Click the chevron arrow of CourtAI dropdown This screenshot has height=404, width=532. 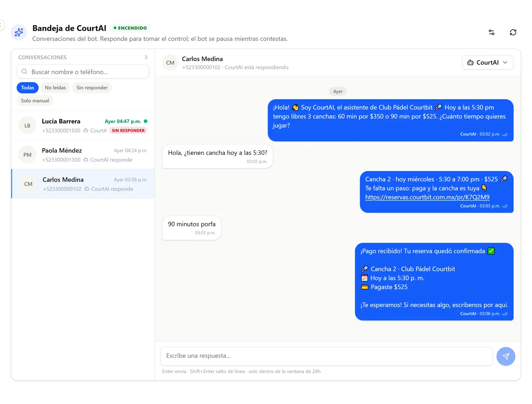tap(505, 63)
